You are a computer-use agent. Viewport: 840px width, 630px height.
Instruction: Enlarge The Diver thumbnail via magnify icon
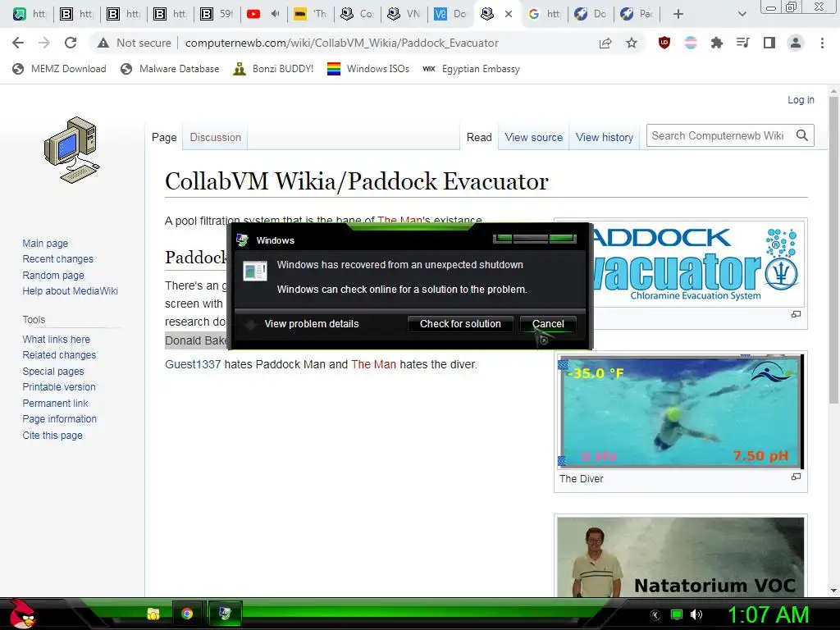tap(796, 477)
